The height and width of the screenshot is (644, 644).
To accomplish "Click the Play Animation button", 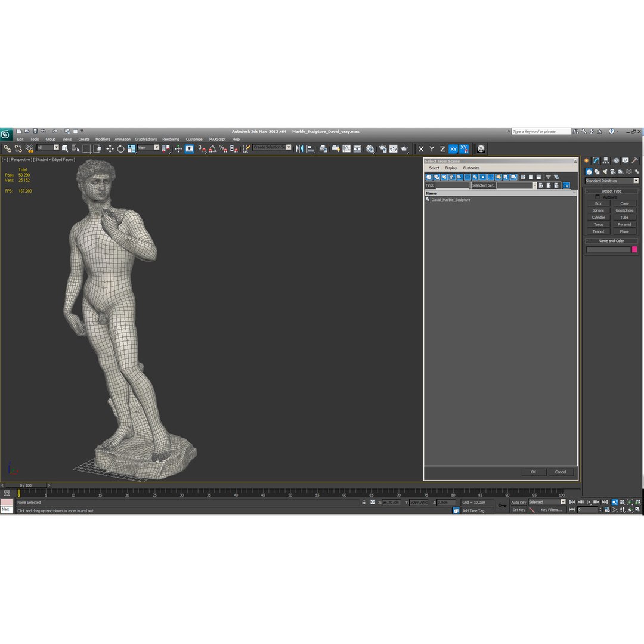I will pos(589,502).
